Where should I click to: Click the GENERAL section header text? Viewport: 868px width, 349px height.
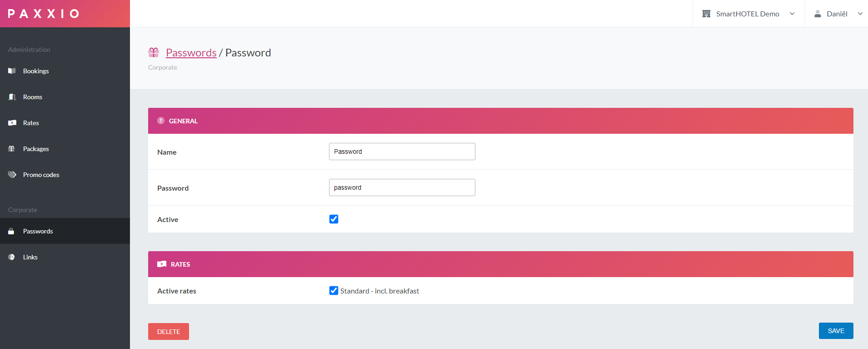pos(183,121)
